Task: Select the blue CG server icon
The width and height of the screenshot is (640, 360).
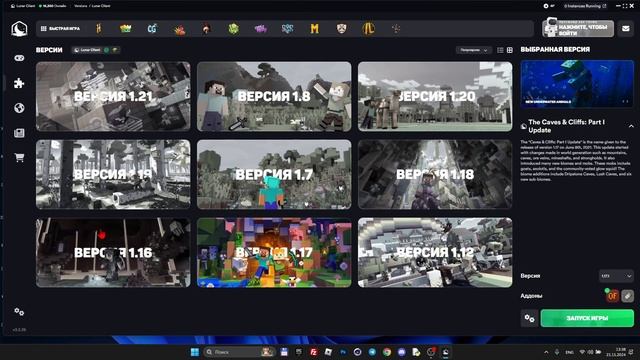Action: [152, 29]
